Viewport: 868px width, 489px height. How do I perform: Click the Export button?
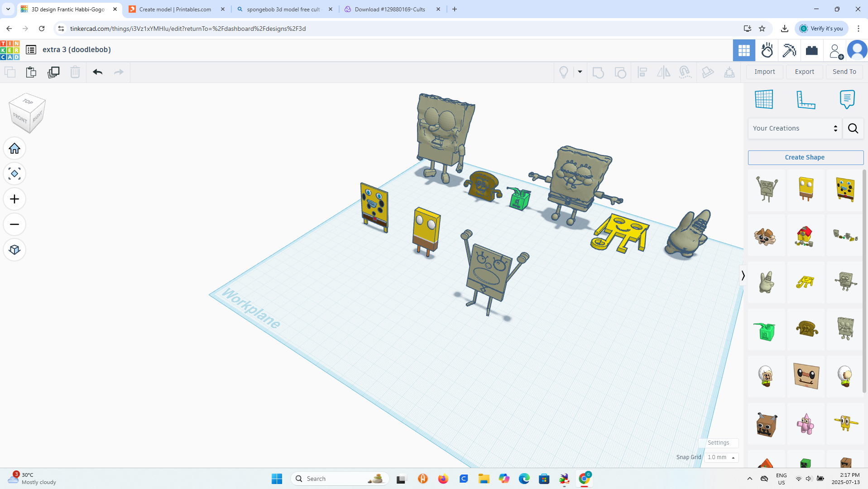pyautogui.click(x=805, y=72)
